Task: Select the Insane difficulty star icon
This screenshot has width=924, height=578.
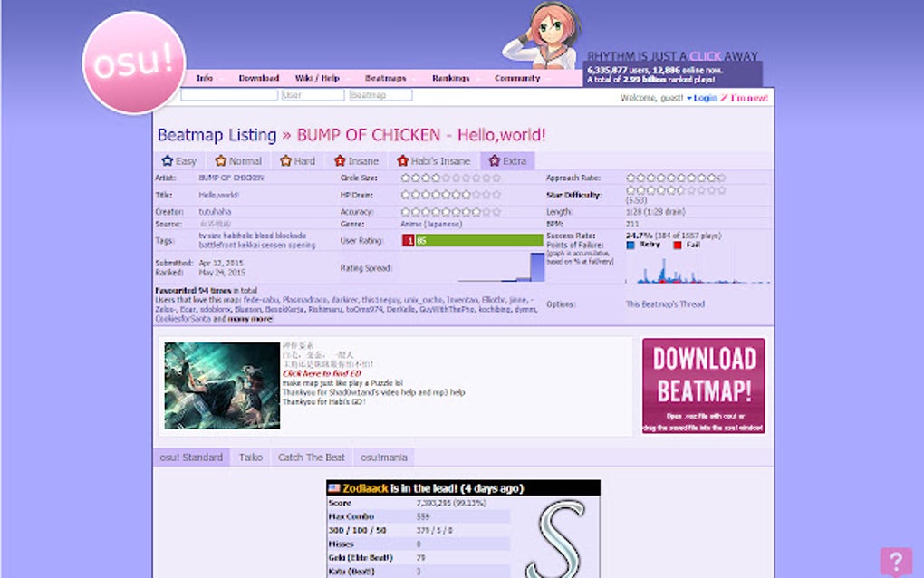Action: pyautogui.click(x=340, y=161)
